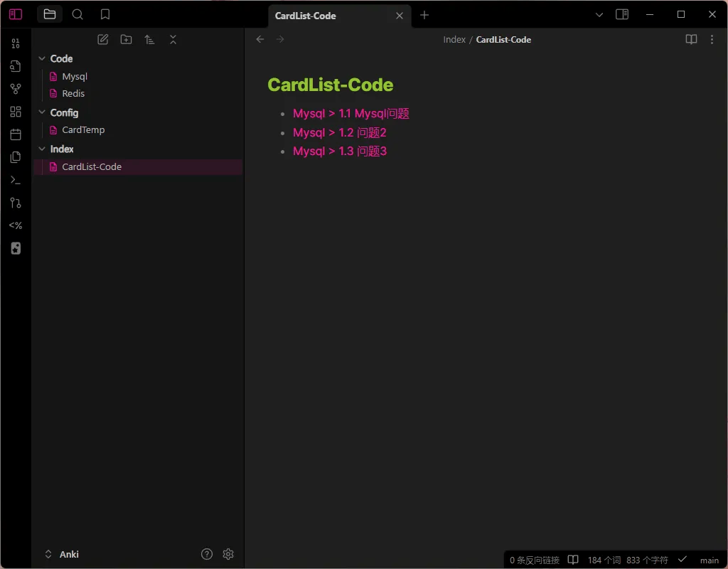The image size is (728, 569).
Task: Collapse the Code folder
Action: 42,58
